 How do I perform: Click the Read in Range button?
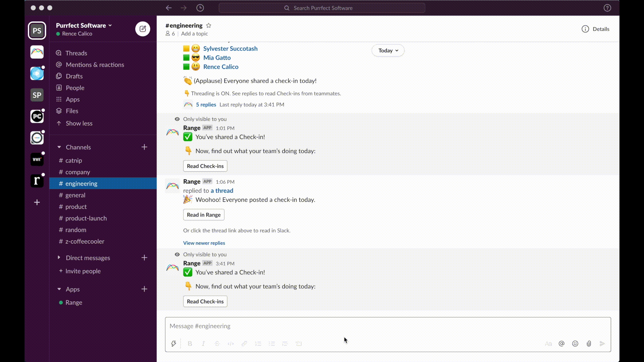click(204, 215)
